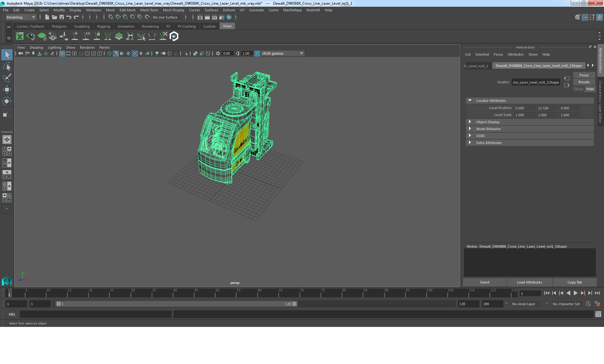
Task: Click the XGen green X shelf icon
Action: [20, 36]
